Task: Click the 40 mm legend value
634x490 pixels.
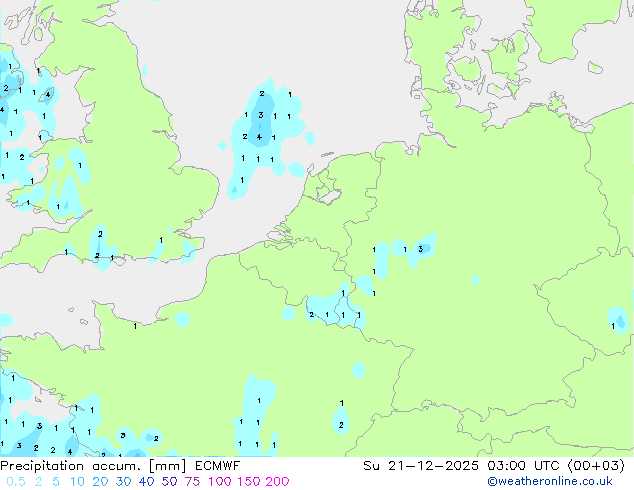Action: [x=146, y=482]
